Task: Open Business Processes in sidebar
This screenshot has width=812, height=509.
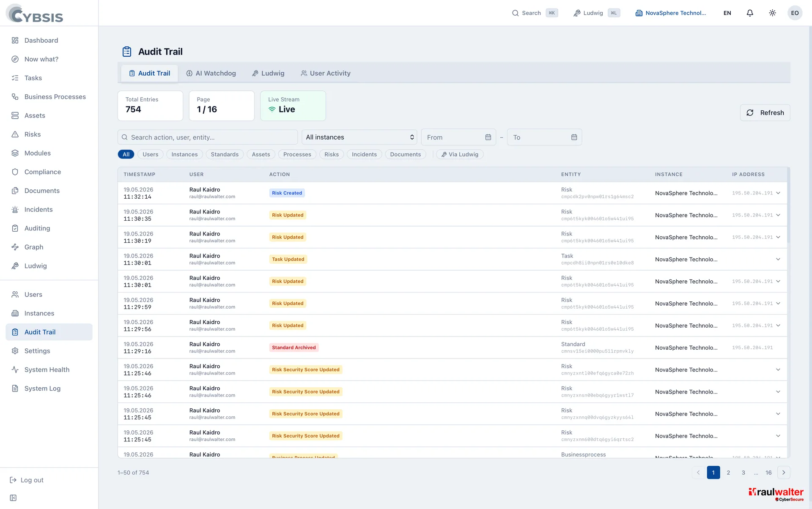Action: point(49,97)
